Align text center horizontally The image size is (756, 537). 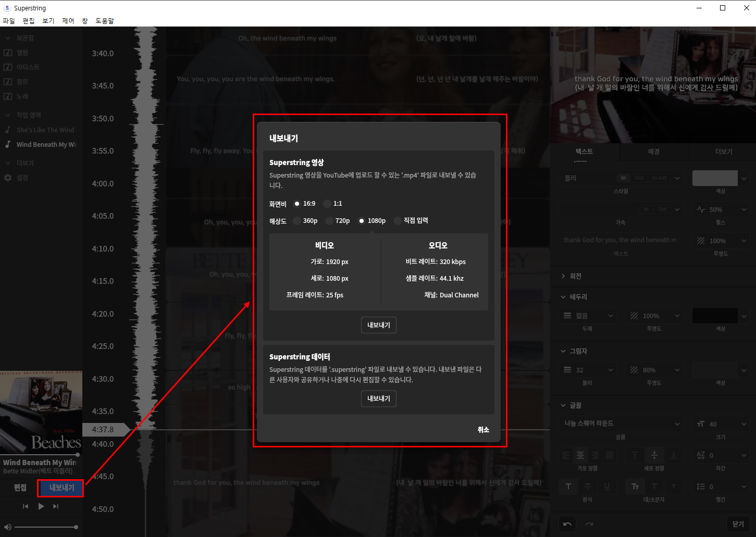(580, 455)
